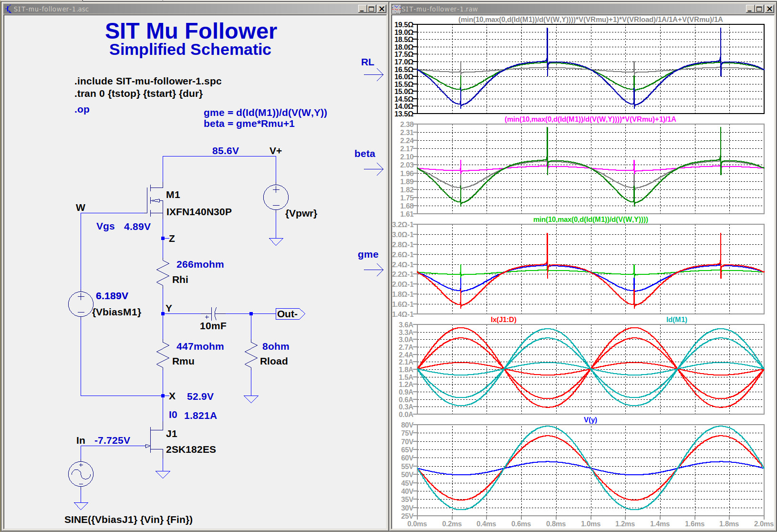Select the 10mF capacitor symbol
Viewport: 777px width, 532px height.
point(214,313)
